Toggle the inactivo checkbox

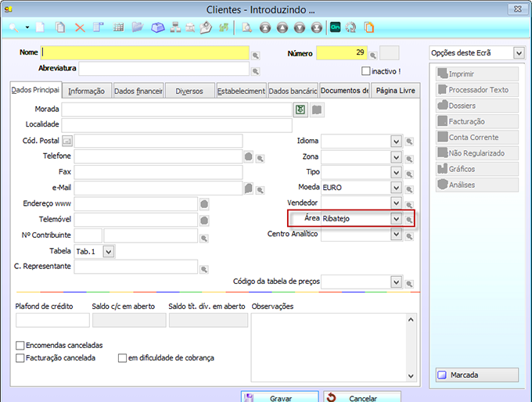point(366,71)
